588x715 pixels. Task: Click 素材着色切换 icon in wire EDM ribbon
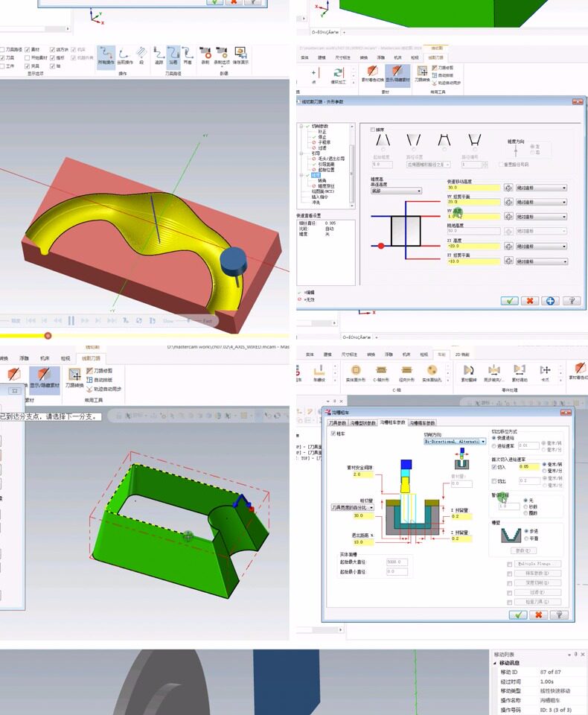tap(372, 74)
